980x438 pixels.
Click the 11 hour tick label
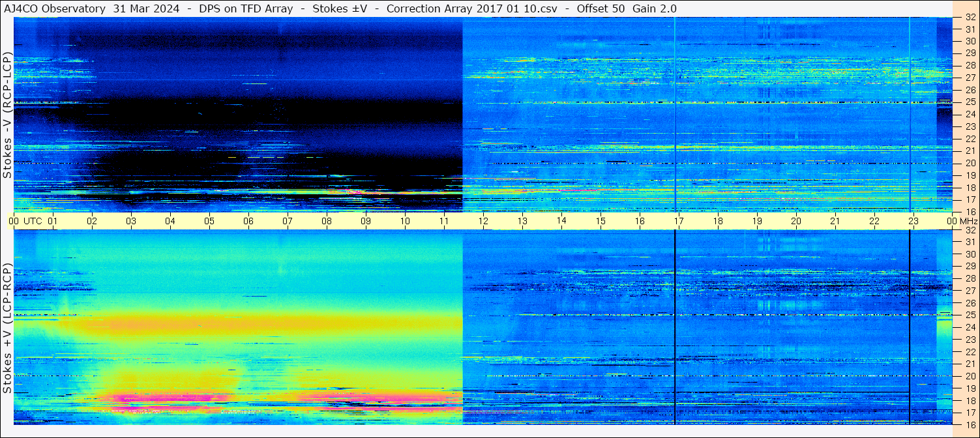pyautogui.click(x=444, y=221)
